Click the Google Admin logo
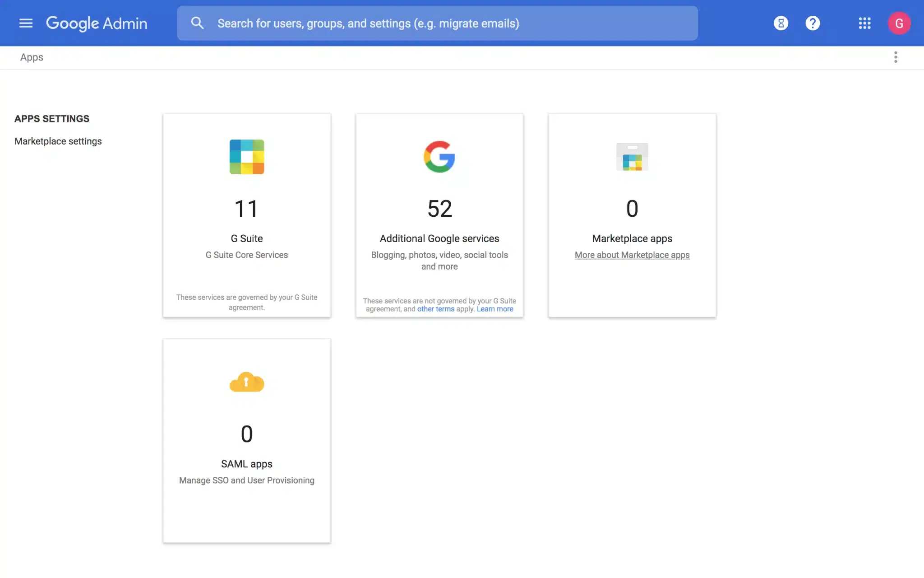Screen dimensions: 924x578 click(97, 23)
